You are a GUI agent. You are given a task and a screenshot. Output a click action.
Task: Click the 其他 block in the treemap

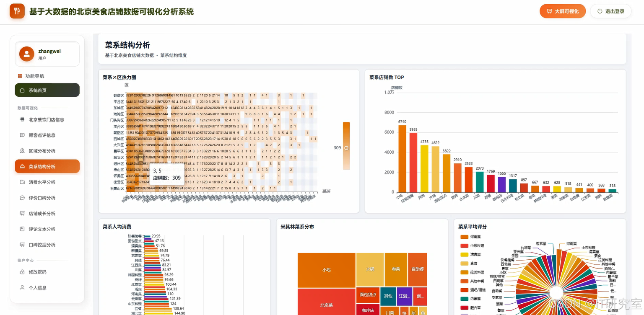click(388, 296)
